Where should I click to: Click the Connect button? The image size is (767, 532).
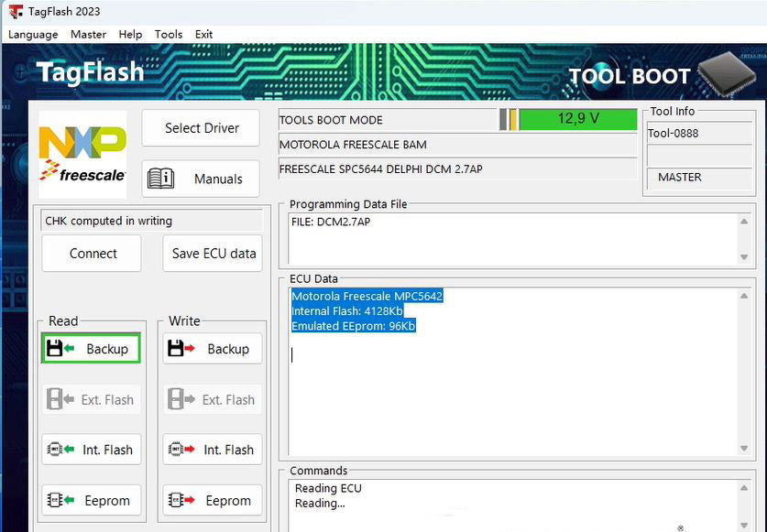[92, 254]
